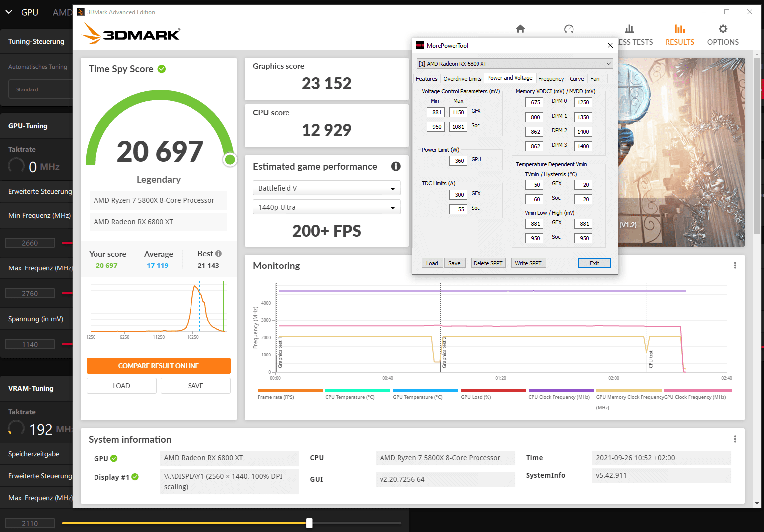Click the Soc TDC limit field 55
Image resolution: width=764 pixels, height=532 pixels.
(x=458, y=209)
